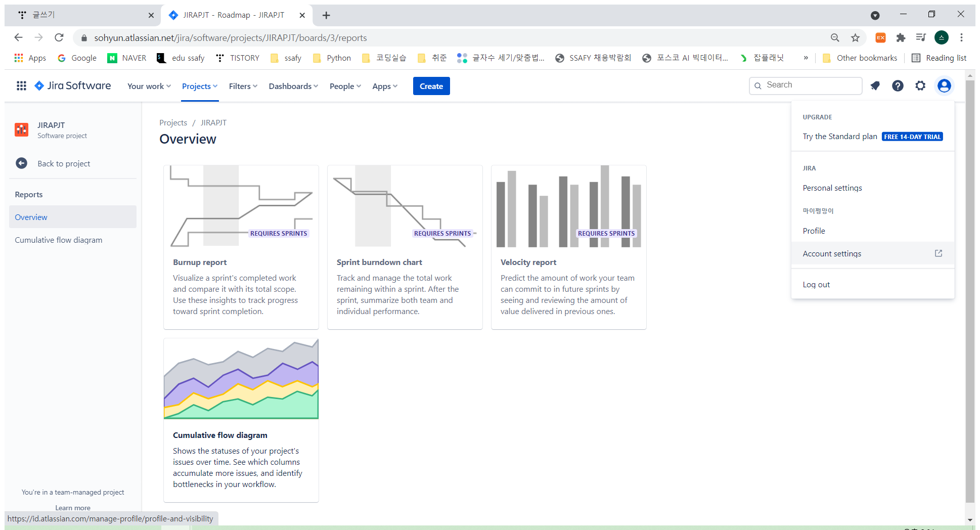Open Jira settings gear icon
The image size is (980, 530).
click(920, 86)
